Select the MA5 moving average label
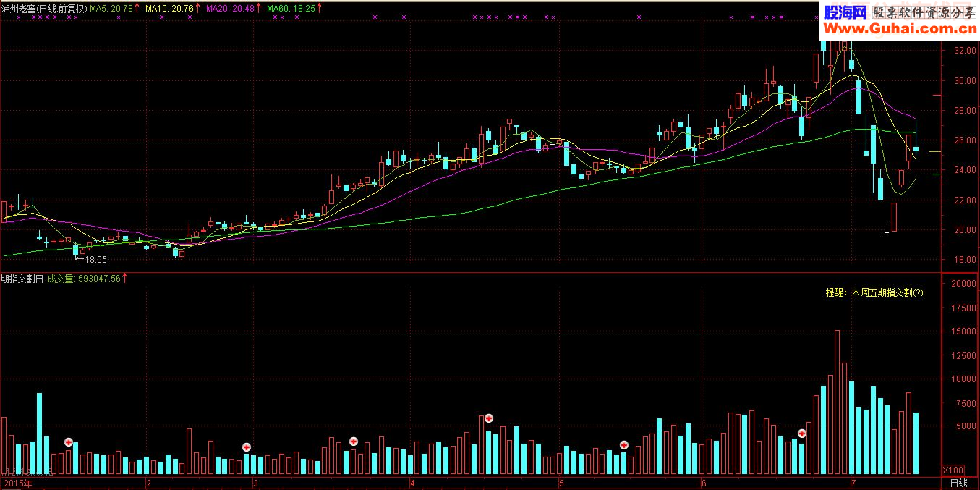 coord(111,9)
